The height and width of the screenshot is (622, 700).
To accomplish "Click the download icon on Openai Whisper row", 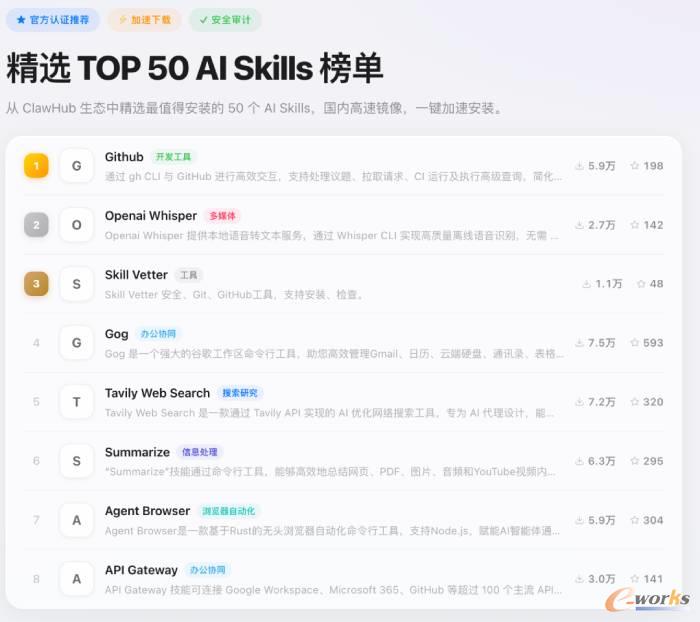I will pos(579,225).
